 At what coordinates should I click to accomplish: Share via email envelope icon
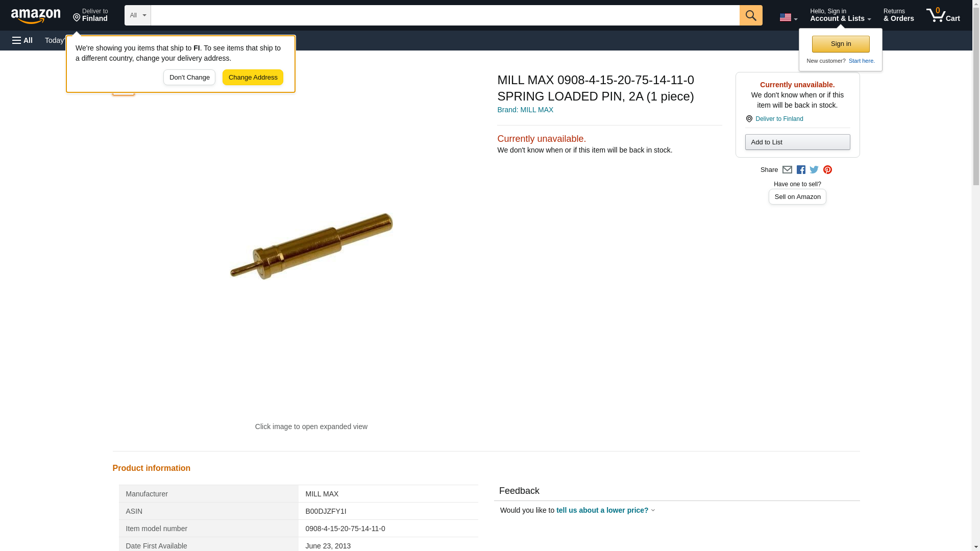pos(787,170)
